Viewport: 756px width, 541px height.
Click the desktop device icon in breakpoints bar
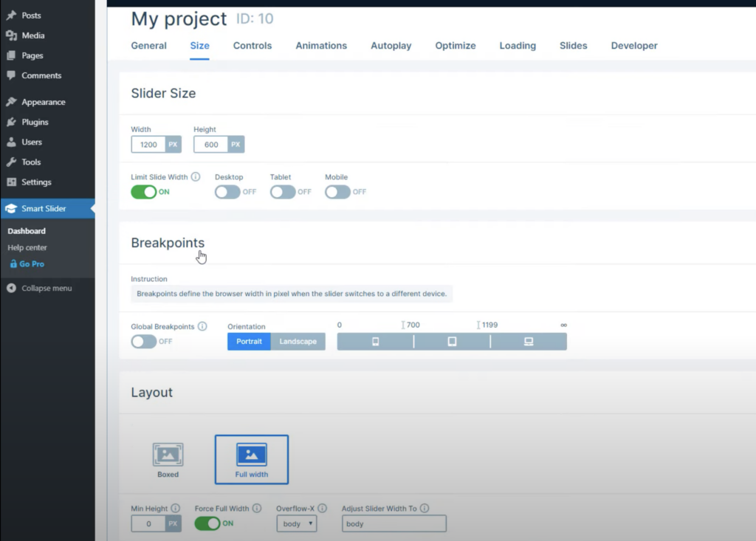point(529,342)
